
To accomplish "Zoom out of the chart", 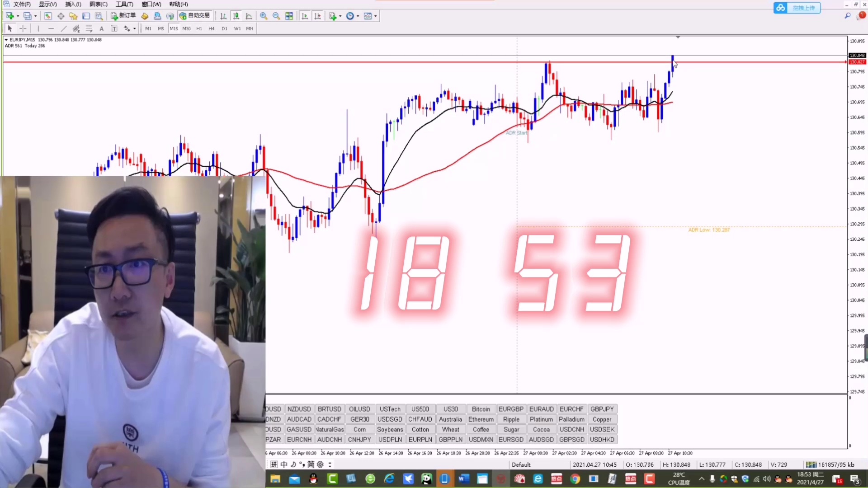I will (276, 16).
